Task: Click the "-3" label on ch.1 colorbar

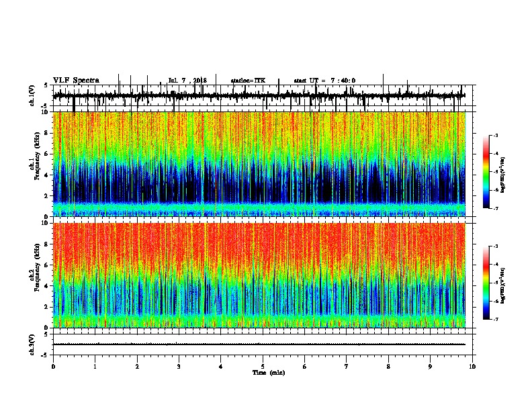Action: click(495, 135)
